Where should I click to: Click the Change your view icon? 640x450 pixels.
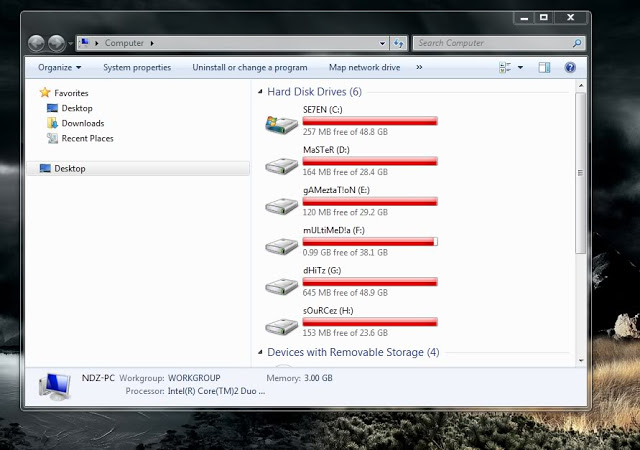[x=505, y=67]
